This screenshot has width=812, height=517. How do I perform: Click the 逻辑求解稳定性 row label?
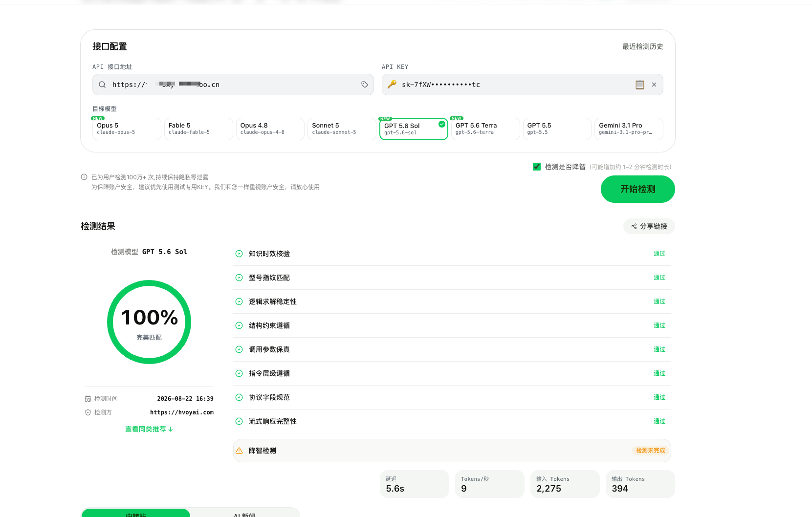(273, 302)
